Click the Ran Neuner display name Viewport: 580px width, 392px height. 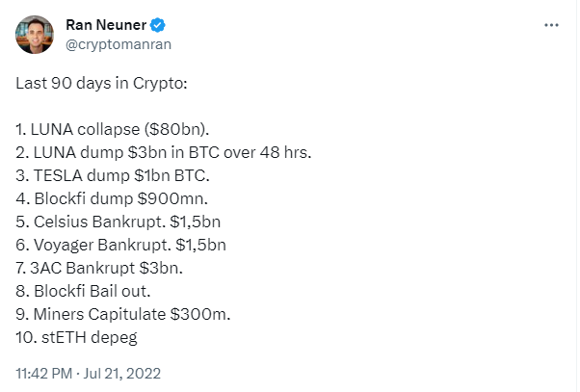(x=106, y=25)
